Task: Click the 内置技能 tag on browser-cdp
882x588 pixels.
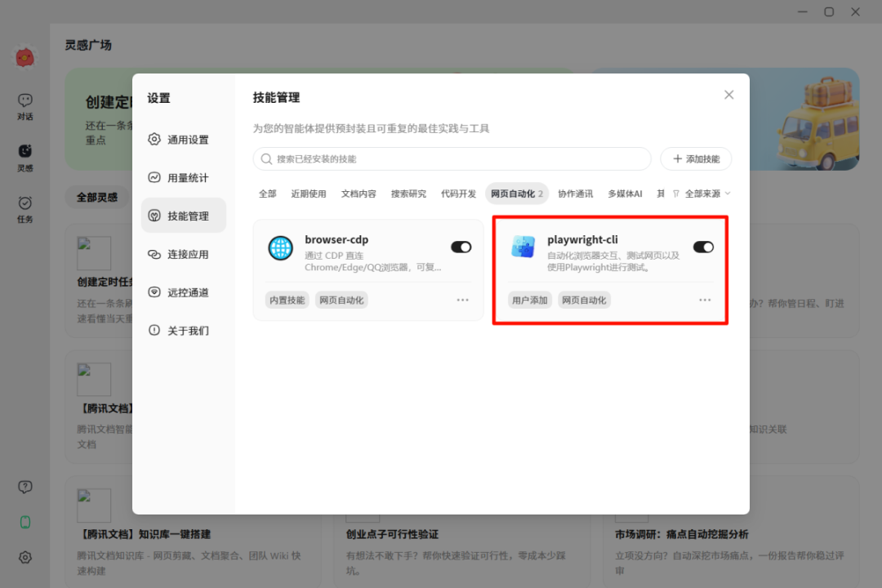Action: click(x=287, y=300)
